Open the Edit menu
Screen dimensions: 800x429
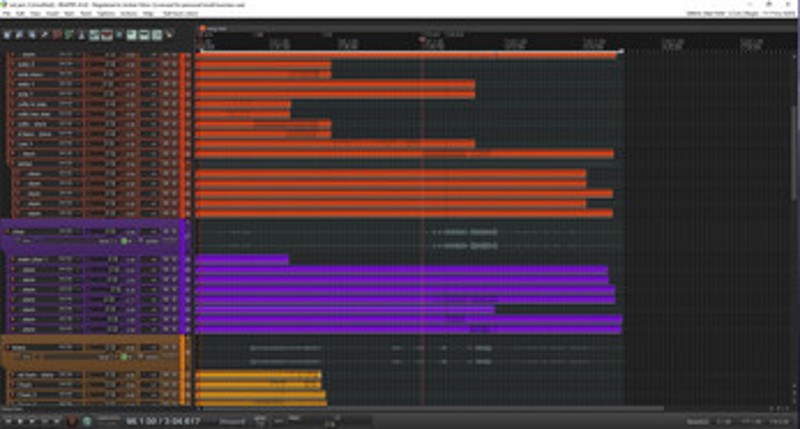(20, 13)
